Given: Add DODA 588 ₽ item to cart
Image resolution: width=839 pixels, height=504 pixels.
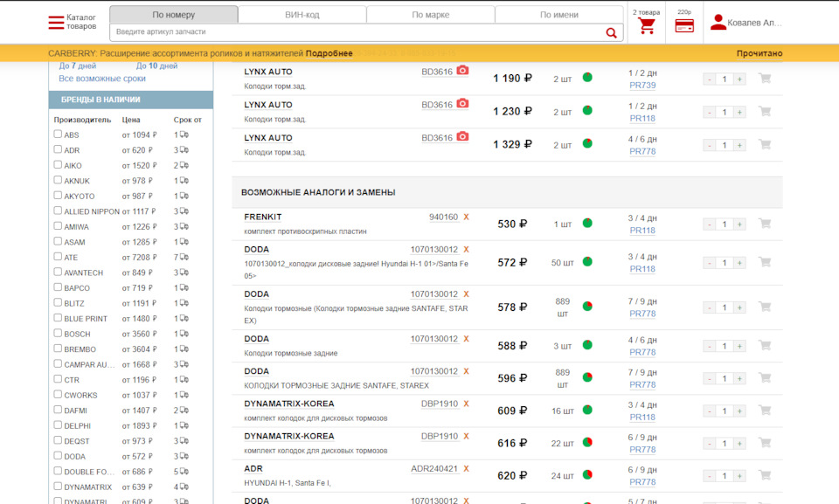Looking at the screenshot, I should [765, 346].
